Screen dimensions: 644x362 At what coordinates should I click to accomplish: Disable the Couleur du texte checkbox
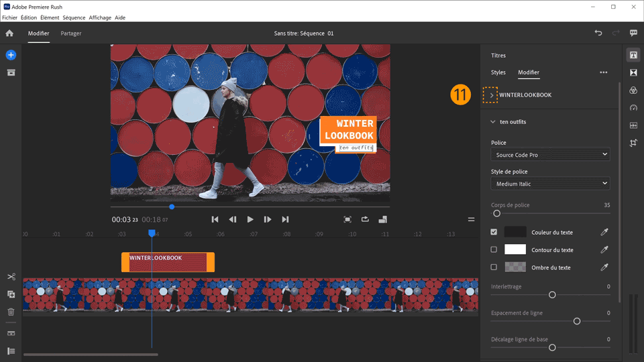pos(494,232)
